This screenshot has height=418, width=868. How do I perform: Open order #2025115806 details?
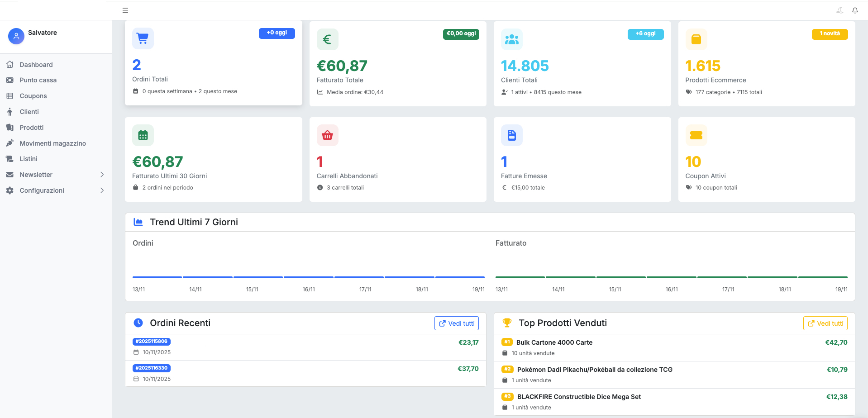152,342
